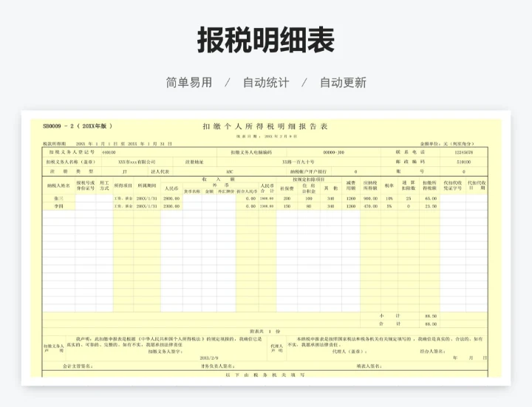Select the 会计主管签名 label
This screenshot has height=407, width=532.
point(78,366)
